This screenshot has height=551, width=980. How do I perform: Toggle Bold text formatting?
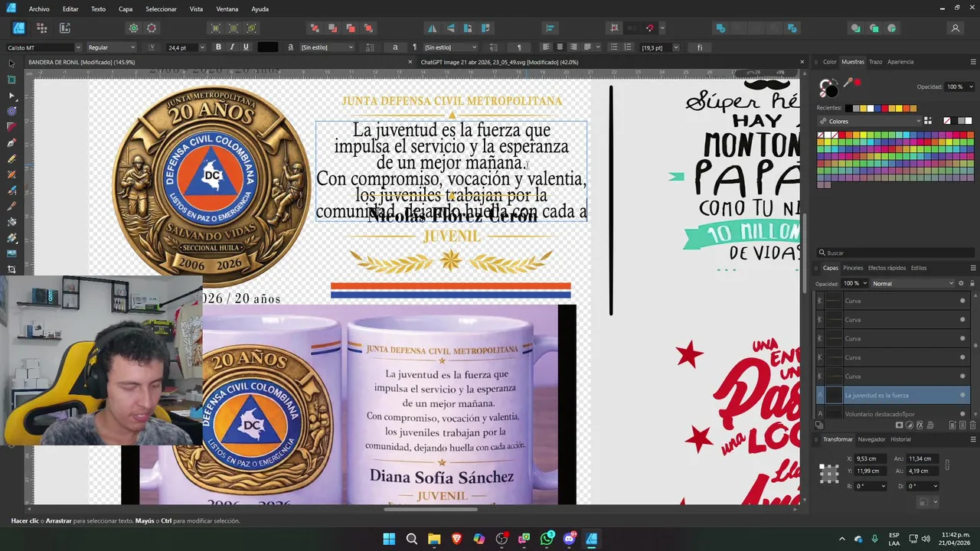pos(218,47)
